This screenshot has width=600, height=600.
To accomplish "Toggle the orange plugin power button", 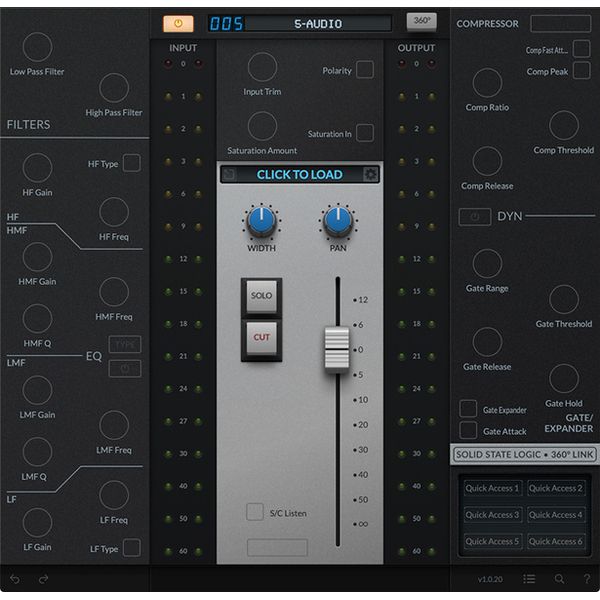I will pos(178,23).
